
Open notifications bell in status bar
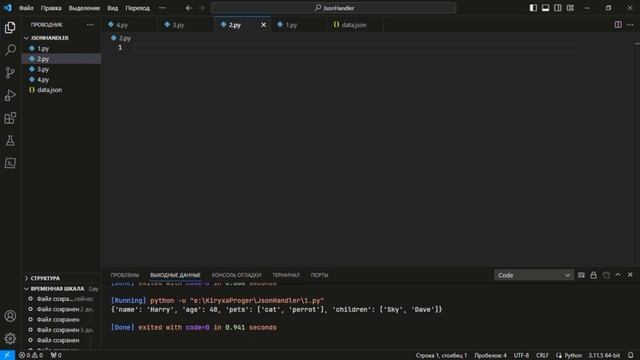631,355
